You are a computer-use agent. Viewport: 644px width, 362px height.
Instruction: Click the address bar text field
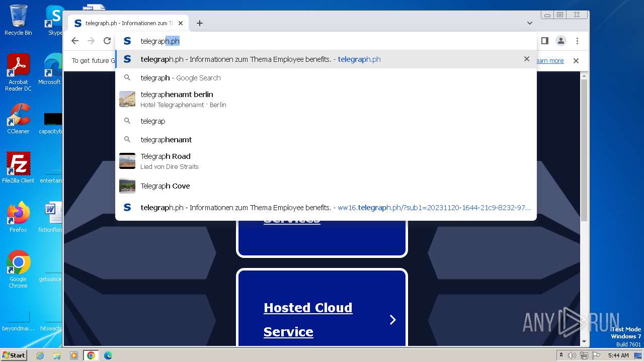click(326, 41)
